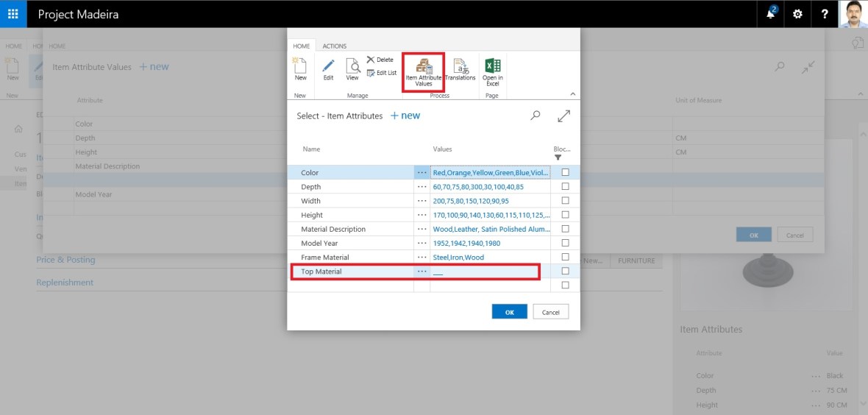Screen dimensions: 868x415
Task: Open the Blocked column filter
Action: (x=558, y=157)
